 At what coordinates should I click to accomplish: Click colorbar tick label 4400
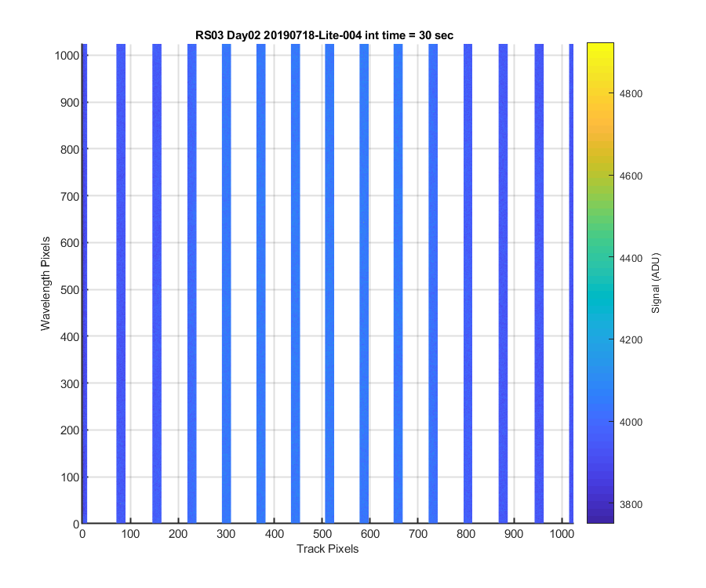(631, 258)
